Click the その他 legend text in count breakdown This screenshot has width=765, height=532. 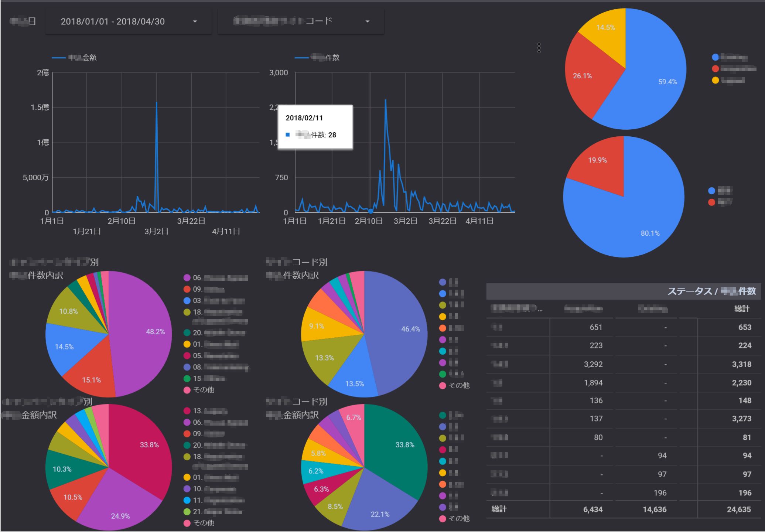click(x=204, y=390)
